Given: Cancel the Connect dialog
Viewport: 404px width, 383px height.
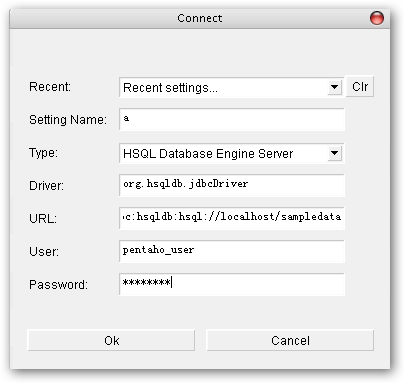Looking at the screenshot, I should point(290,340).
